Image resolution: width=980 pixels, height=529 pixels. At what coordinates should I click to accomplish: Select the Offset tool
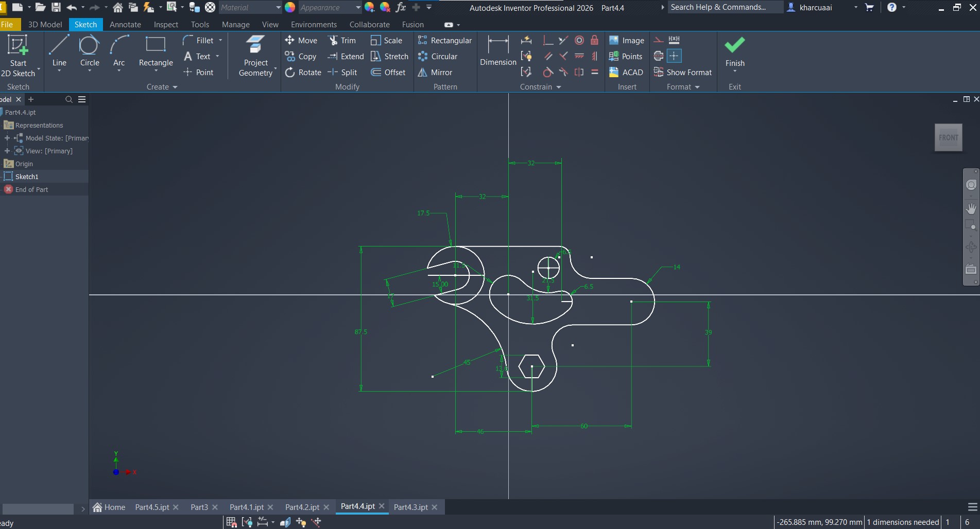click(388, 73)
